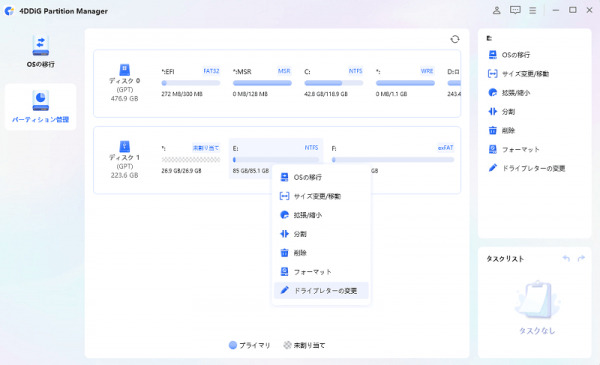The image size is (600, 365).
Task: Click the *:EFI partition usage bar
Action: click(x=191, y=83)
